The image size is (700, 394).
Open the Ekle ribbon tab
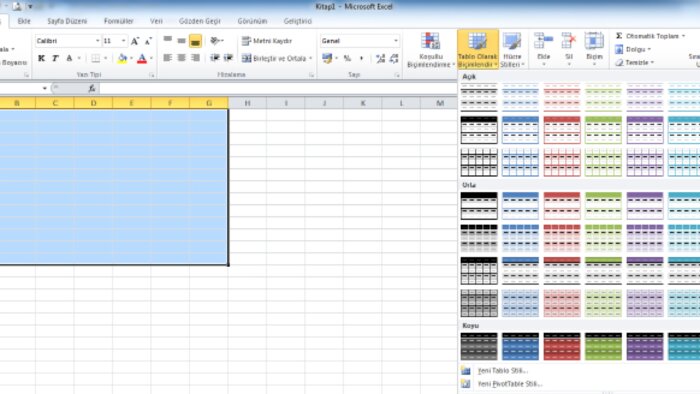coord(24,21)
